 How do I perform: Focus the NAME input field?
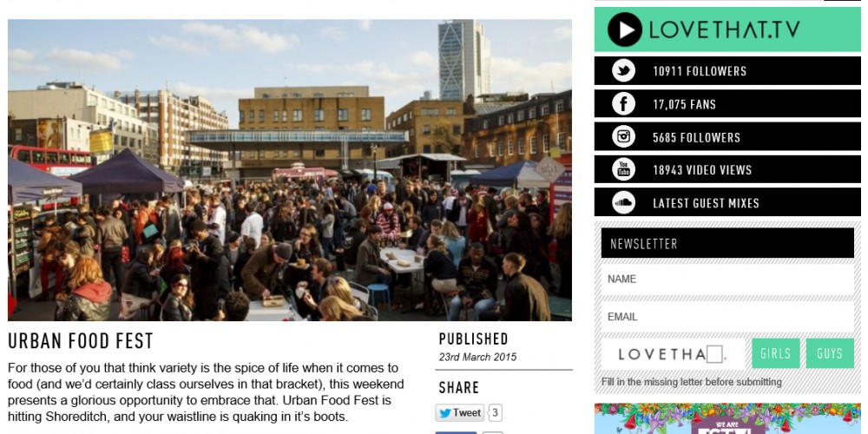[727, 279]
